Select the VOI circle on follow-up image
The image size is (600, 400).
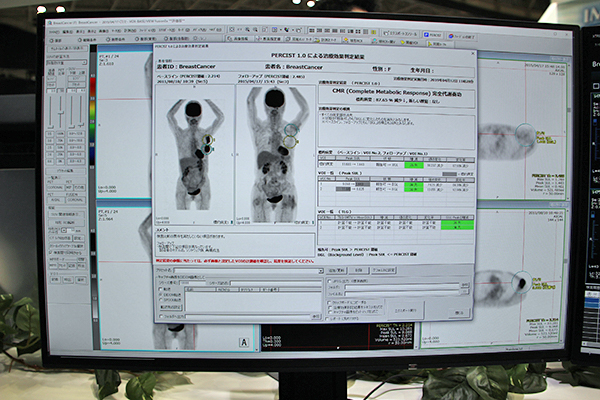click(290, 131)
